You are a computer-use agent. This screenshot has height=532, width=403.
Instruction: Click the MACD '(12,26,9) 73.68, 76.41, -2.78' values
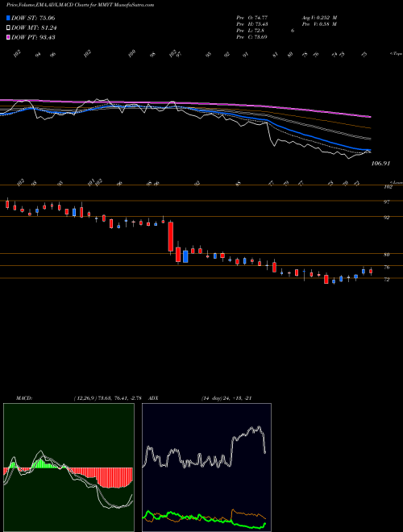[x=107, y=398]
